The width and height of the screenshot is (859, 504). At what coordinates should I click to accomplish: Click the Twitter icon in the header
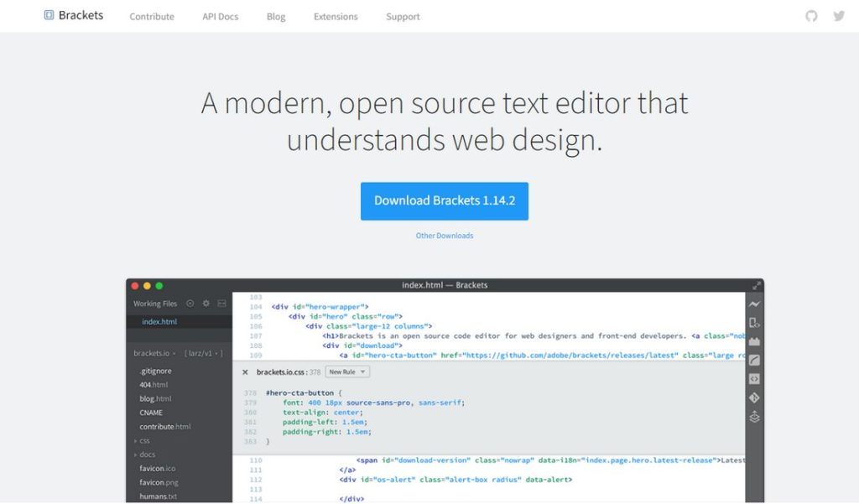pyautogui.click(x=839, y=16)
